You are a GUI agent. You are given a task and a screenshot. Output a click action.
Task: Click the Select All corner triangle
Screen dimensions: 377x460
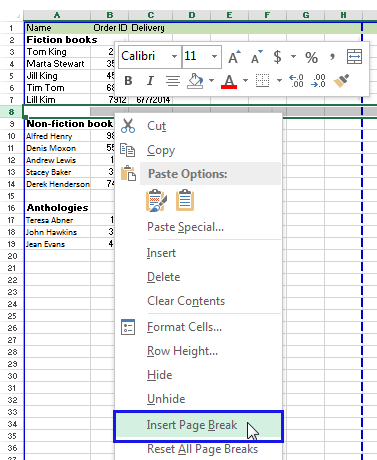17,15
